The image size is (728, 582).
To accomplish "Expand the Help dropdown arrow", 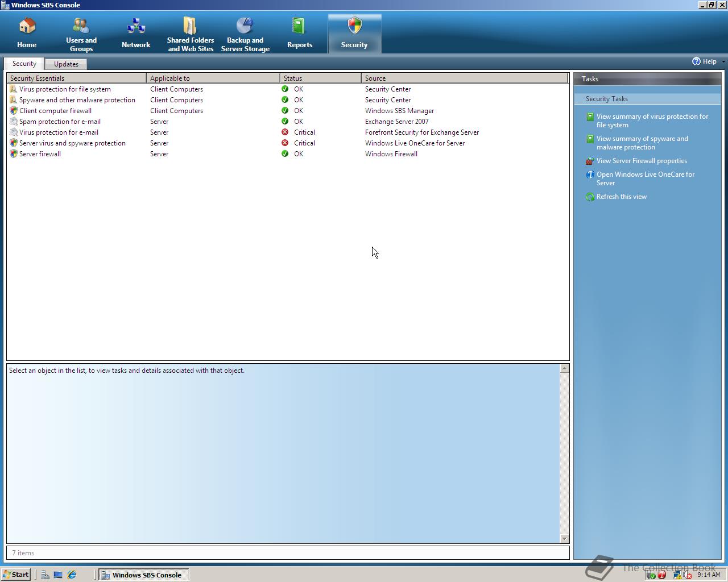I will point(723,61).
